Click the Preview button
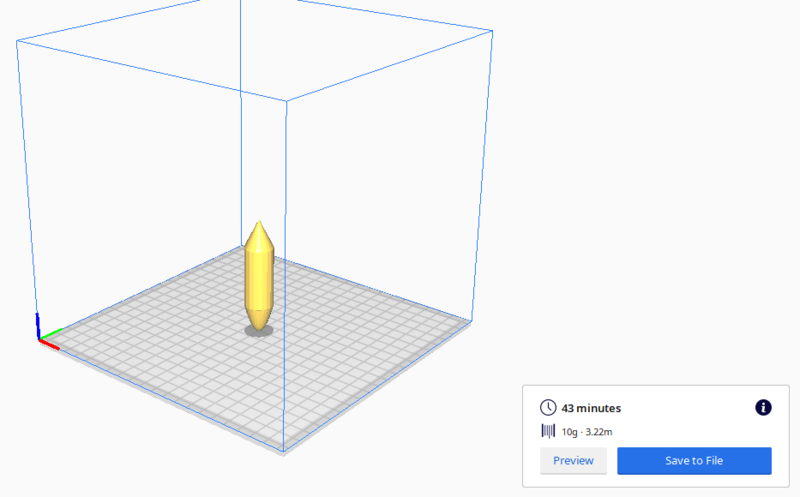Viewport: 800px width, 497px height. pos(573,461)
